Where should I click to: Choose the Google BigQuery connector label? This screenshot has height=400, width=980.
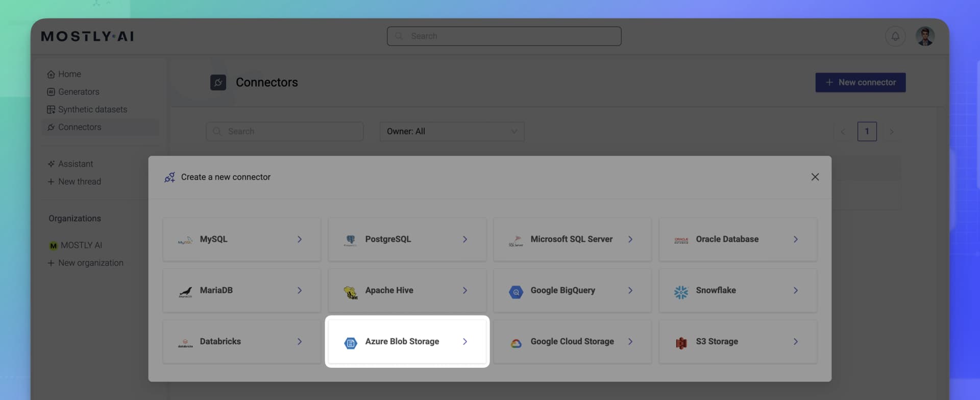pos(563,290)
